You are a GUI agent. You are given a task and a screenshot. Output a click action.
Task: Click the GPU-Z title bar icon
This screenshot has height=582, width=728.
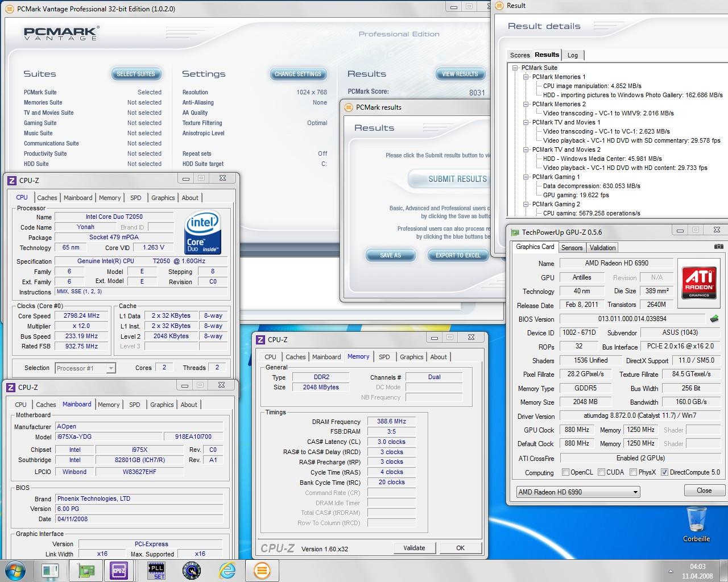tap(515, 232)
